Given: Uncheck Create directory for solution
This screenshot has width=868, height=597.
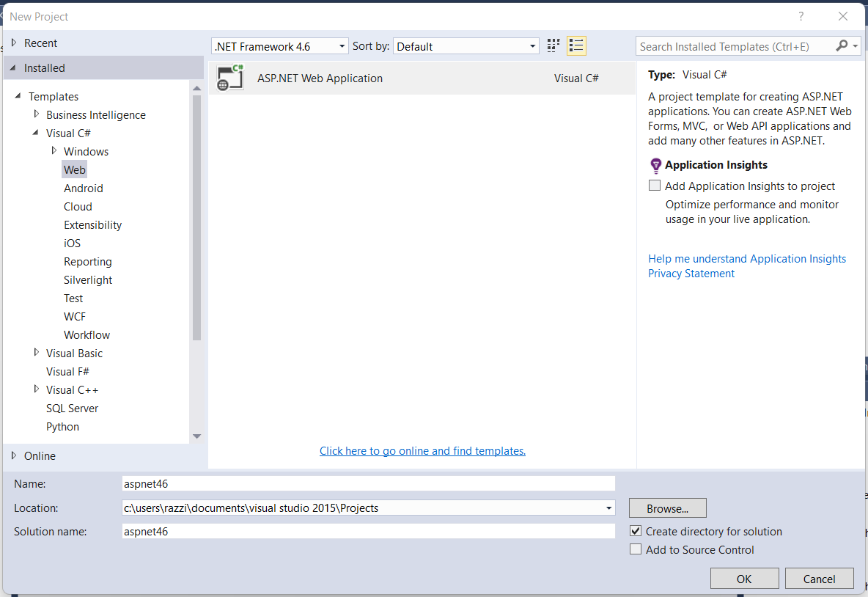Looking at the screenshot, I should (x=636, y=531).
